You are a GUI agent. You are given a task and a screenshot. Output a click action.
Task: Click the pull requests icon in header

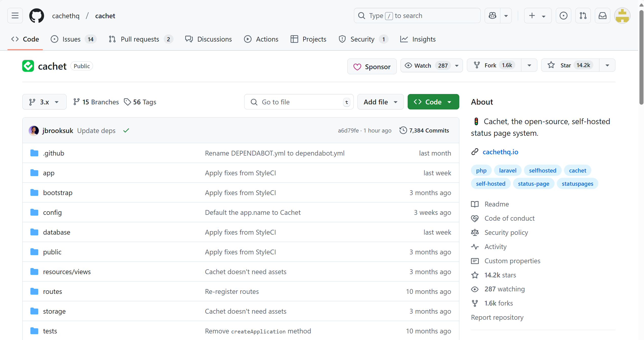tap(583, 16)
